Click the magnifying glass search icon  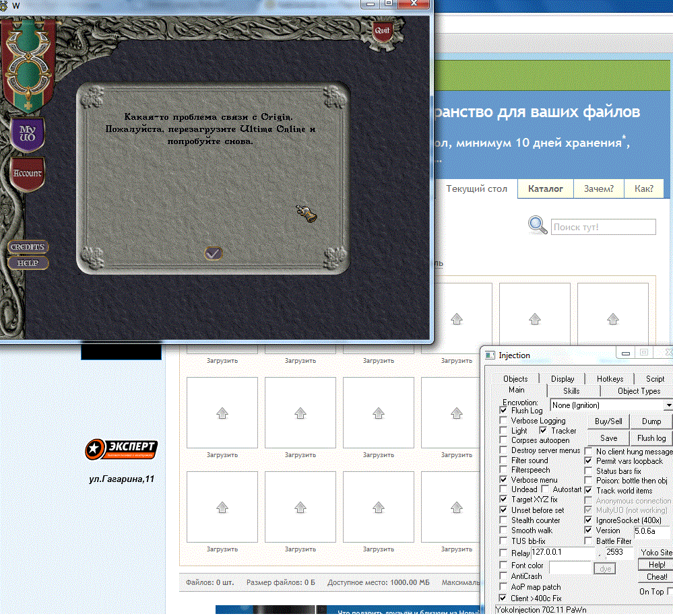click(537, 226)
